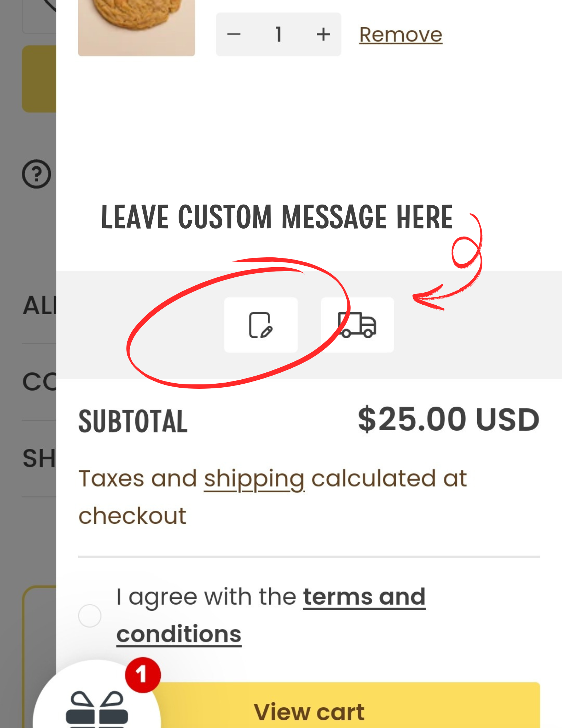
Task: Click the $25.00 USD subtotal amount
Action: click(x=448, y=420)
